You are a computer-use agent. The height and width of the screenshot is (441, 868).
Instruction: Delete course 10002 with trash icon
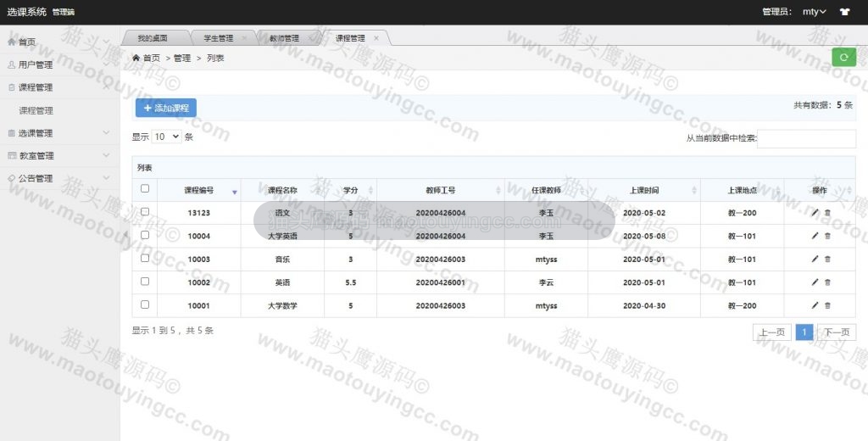coord(827,282)
